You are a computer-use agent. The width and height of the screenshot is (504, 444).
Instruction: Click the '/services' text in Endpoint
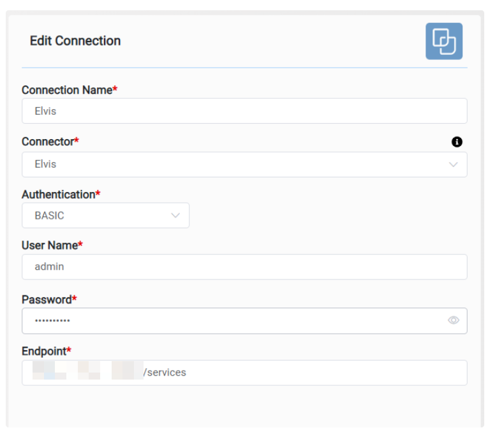tap(165, 373)
